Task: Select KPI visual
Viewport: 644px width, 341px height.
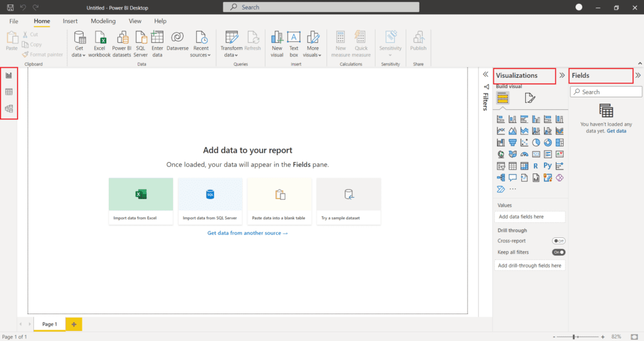Action: 559,154
